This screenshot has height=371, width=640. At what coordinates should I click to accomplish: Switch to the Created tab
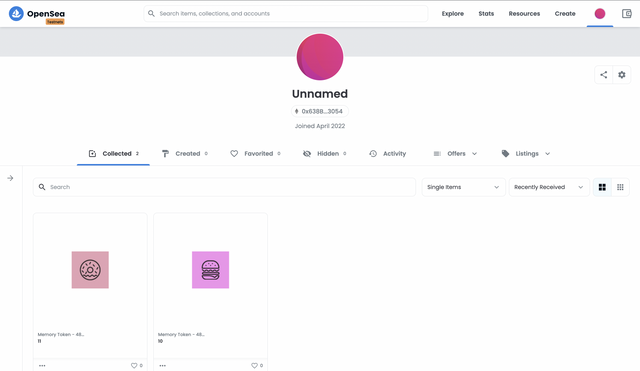click(184, 153)
